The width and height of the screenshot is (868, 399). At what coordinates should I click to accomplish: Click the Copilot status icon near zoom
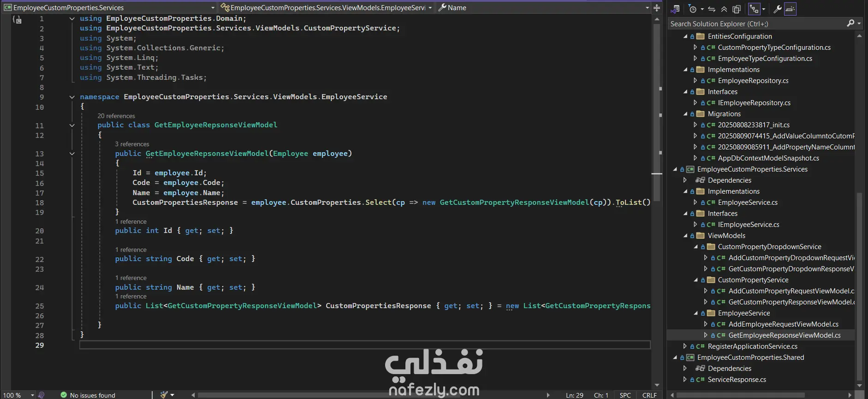(41, 395)
